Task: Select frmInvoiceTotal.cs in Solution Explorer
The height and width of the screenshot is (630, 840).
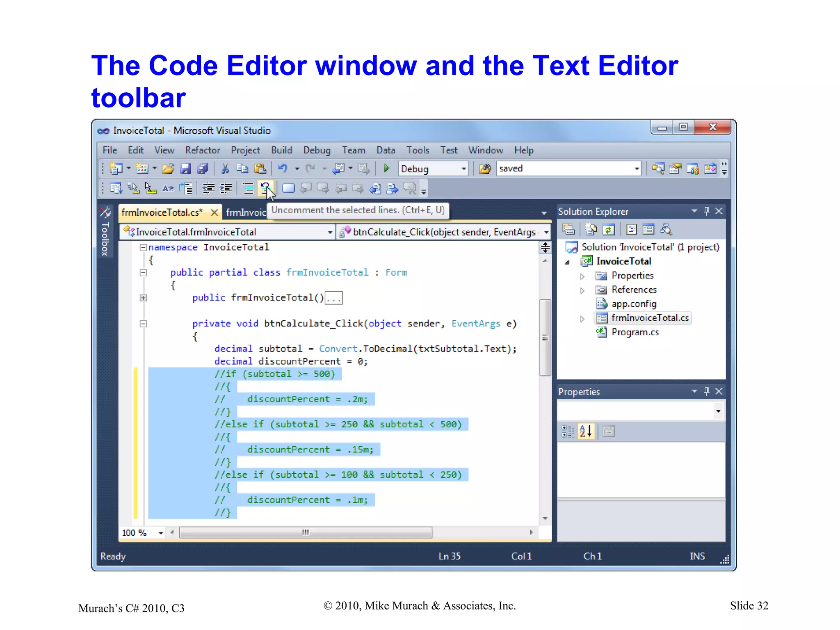Action: [x=642, y=318]
